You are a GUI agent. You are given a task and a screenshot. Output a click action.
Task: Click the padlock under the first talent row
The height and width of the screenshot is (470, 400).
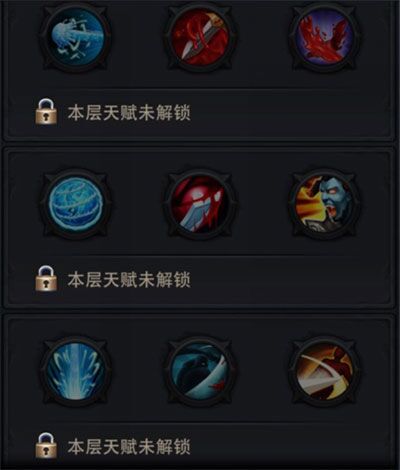[x=46, y=111]
